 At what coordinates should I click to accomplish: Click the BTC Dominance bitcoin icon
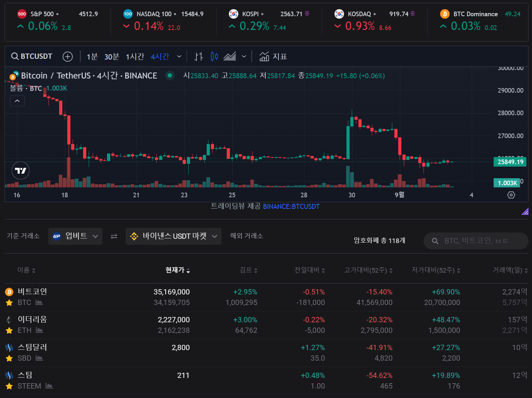tap(445, 14)
